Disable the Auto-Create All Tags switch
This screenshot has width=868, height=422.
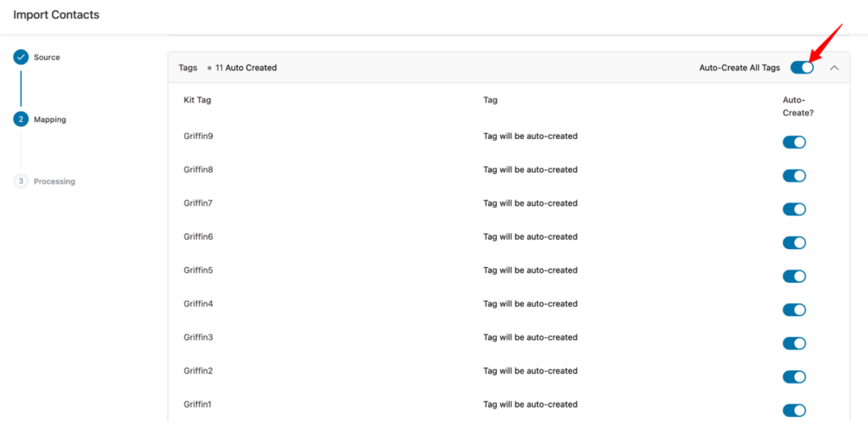802,68
